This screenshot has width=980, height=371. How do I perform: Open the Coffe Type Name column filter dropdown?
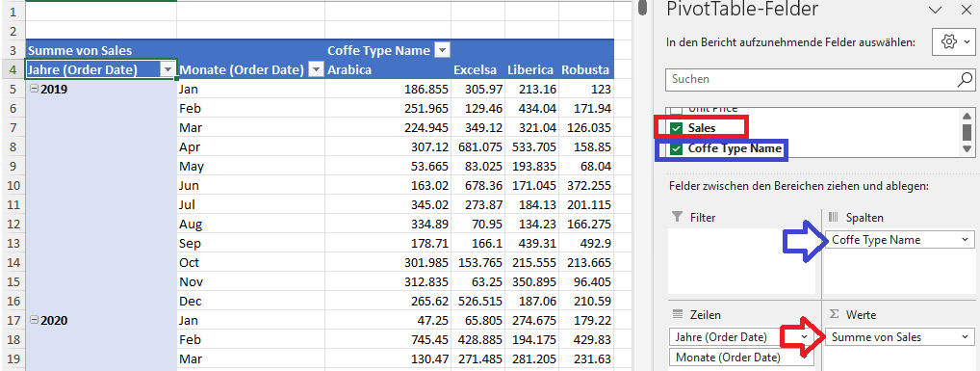[442, 51]
